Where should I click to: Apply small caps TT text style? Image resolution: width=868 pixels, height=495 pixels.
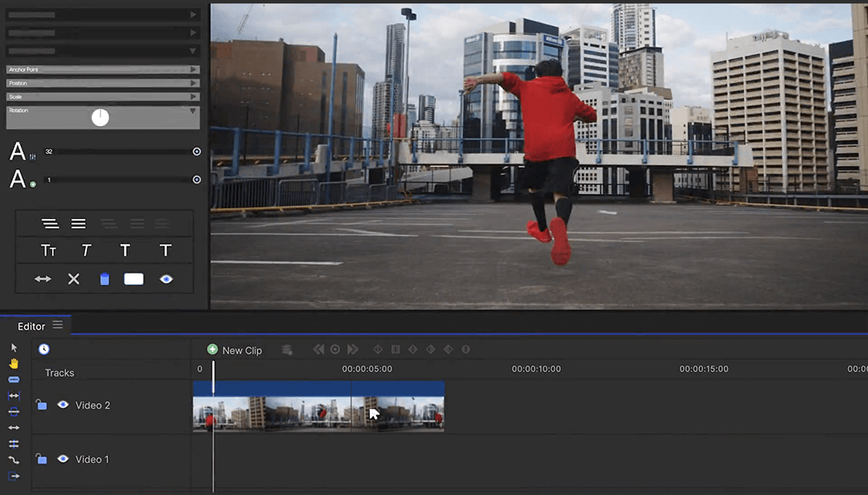click(x=49, y=251)
